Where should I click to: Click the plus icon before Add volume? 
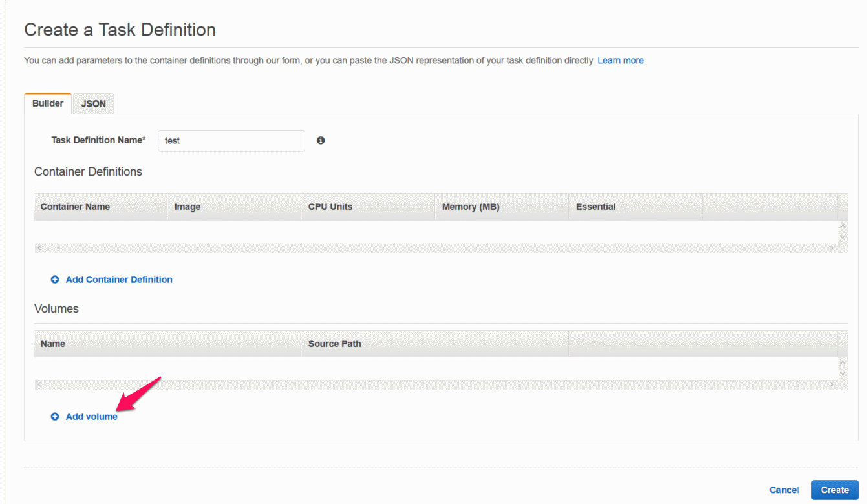point(55,417)
